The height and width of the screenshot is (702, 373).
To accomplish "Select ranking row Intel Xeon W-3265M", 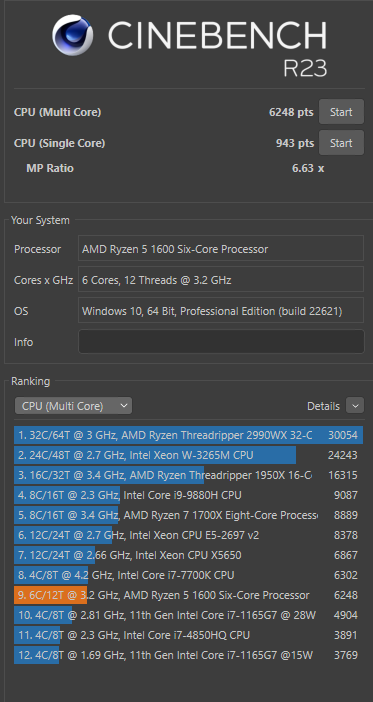I will (x=188, y=455).
